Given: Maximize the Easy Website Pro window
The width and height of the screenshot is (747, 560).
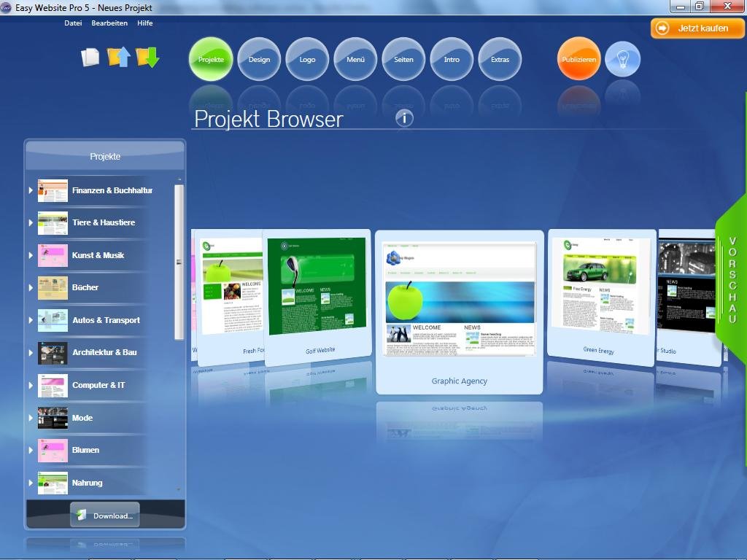Looking at the screenshot, I should pos(700,6).
